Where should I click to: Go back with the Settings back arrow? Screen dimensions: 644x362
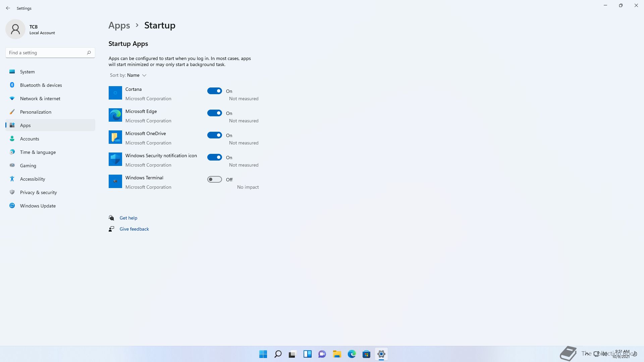[8, 8]
